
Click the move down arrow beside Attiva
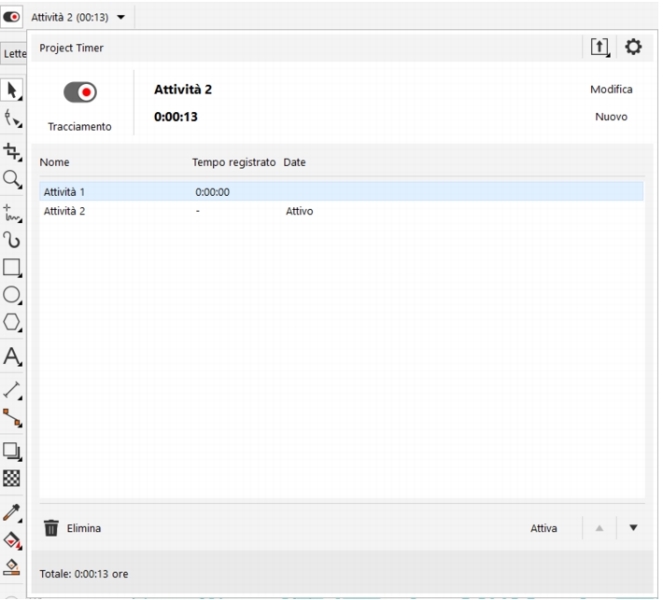coord(632,527)
